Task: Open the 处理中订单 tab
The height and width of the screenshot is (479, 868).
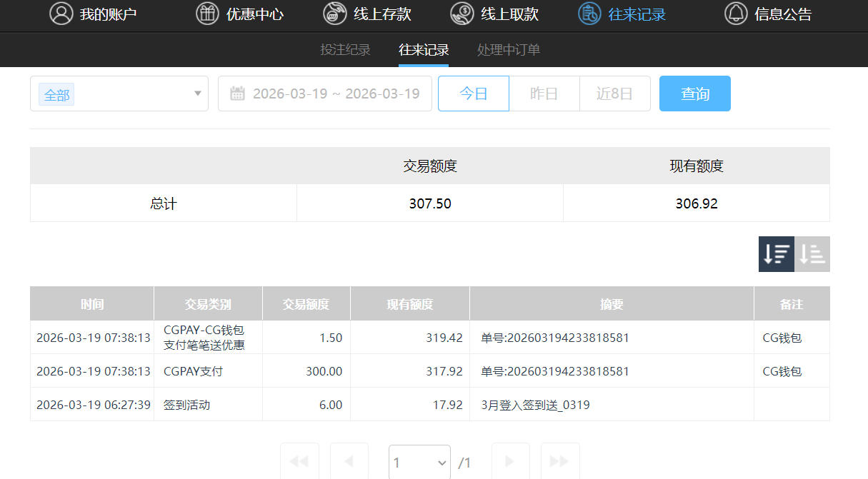Action: tap(509, 50)
